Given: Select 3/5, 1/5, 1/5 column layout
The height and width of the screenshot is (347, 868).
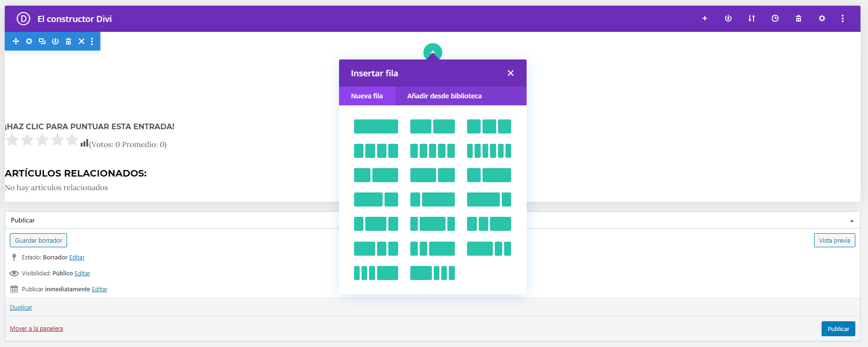Looking at the screenshot, I should [x=489, y=249].
